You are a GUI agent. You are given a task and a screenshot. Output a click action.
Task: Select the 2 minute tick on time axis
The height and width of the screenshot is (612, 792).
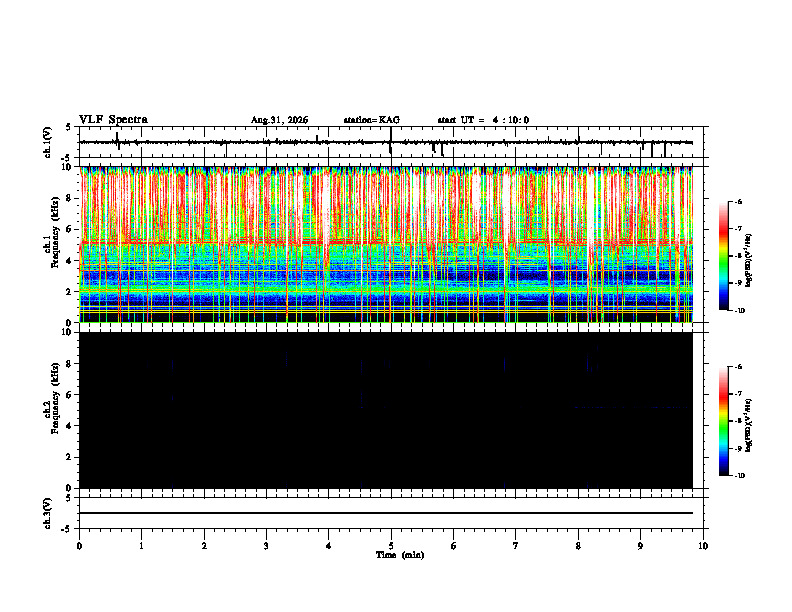tap(204, 546)
